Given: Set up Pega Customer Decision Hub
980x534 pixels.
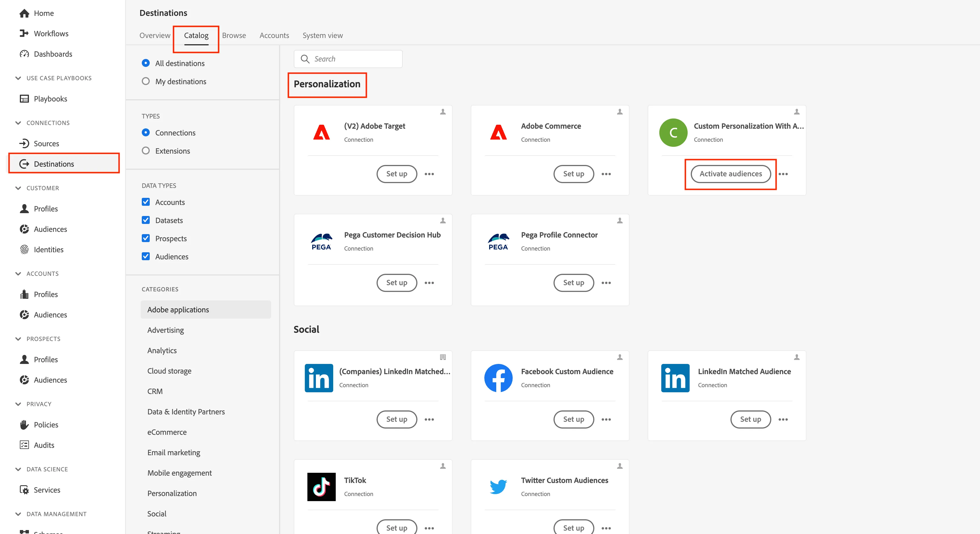Looking at the screenshot, I should (x=397, y=283).
